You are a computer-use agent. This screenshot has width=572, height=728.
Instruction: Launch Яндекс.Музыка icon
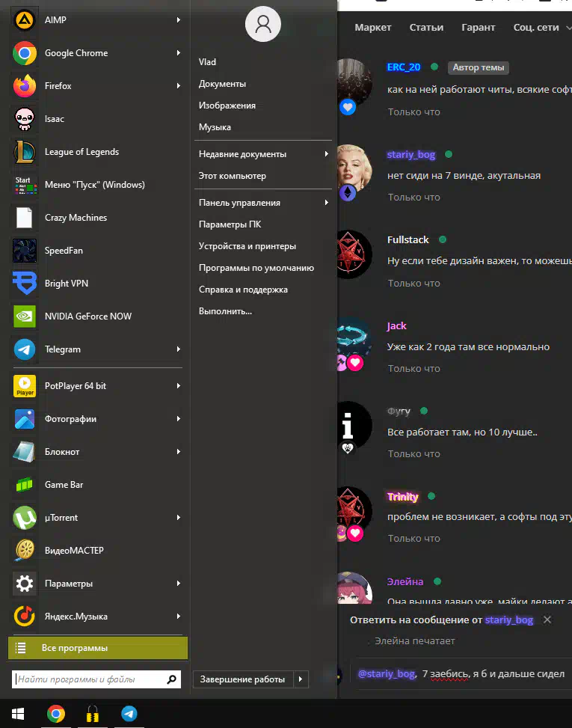24,617
